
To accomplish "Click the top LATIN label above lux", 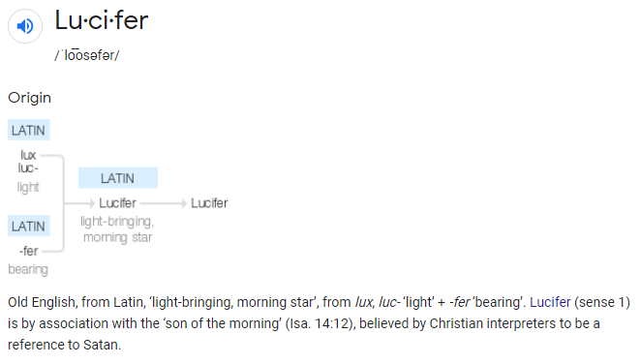I will point(29,130).
